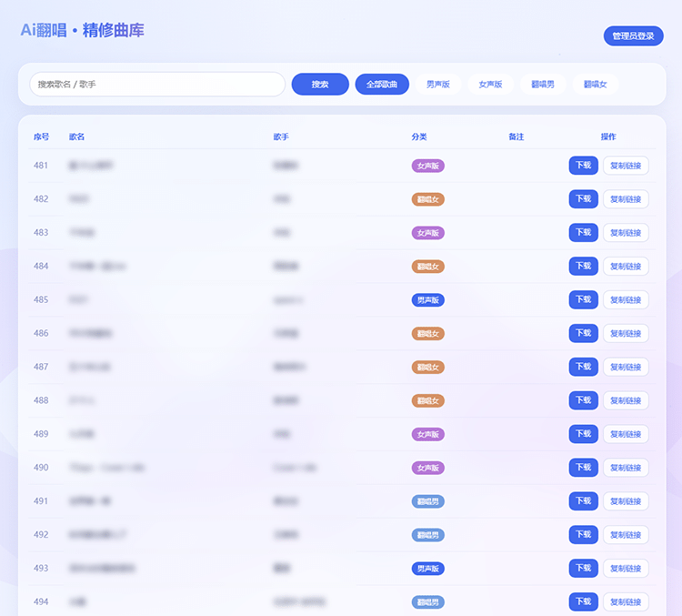Click the 女声版 tag in row 483
Screen dimensions: 682x616
click(x=428, y=233)
